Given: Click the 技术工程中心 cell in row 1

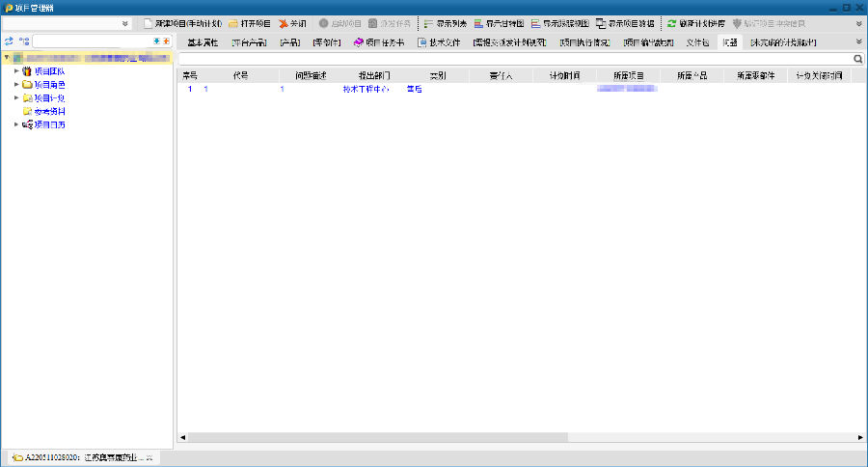Looking at the screenshot, I should tap(366, 89).
